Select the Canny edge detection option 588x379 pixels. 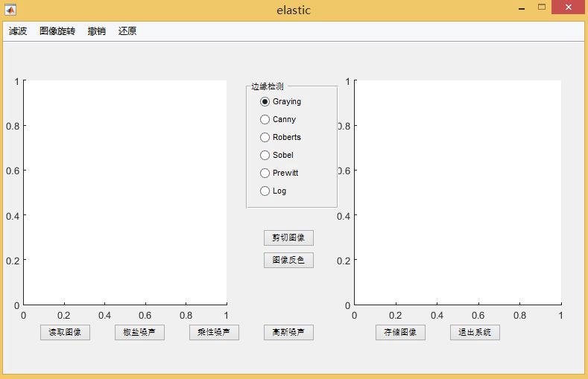coord(278,119)
